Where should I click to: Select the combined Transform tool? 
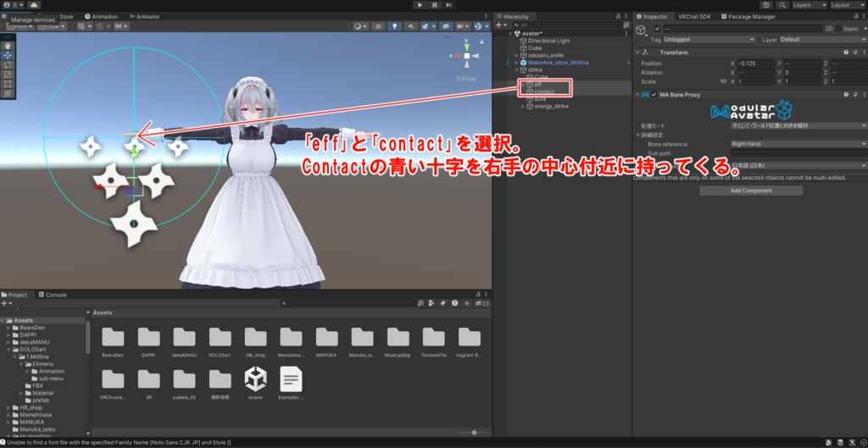click(8, 93)
